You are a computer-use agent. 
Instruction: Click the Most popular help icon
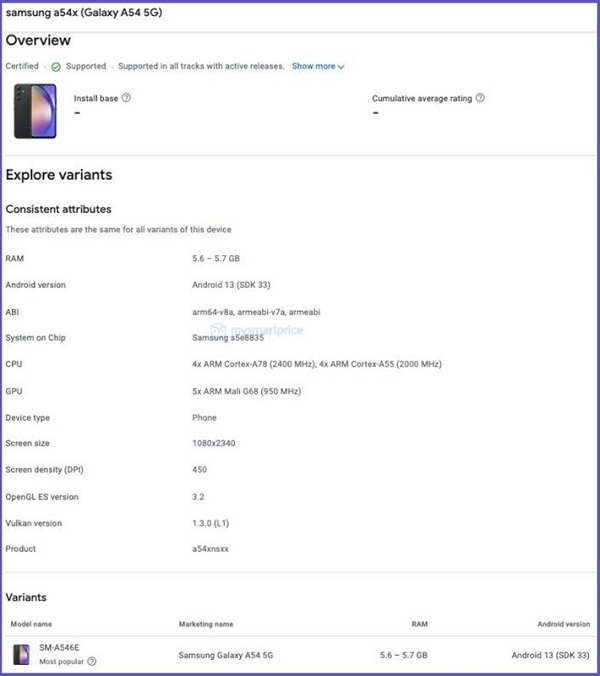(92, 661)
